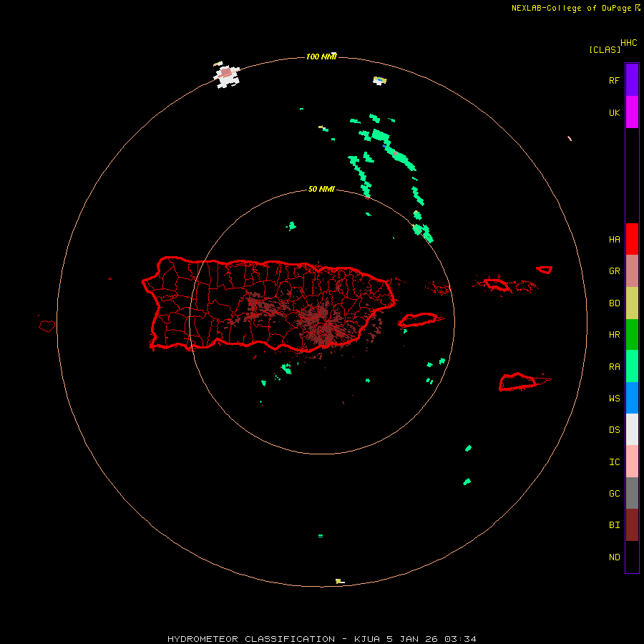
Task: Click the RF legend label
Action: pos(614,81)
